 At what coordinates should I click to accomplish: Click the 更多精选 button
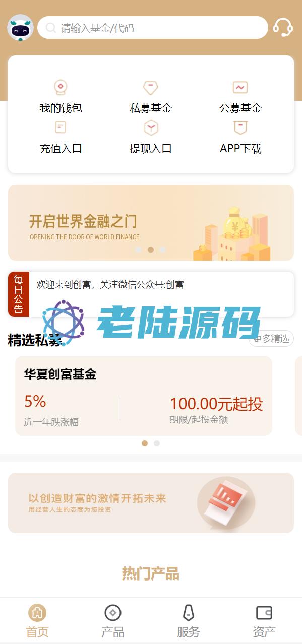click(x=271, y=339)
